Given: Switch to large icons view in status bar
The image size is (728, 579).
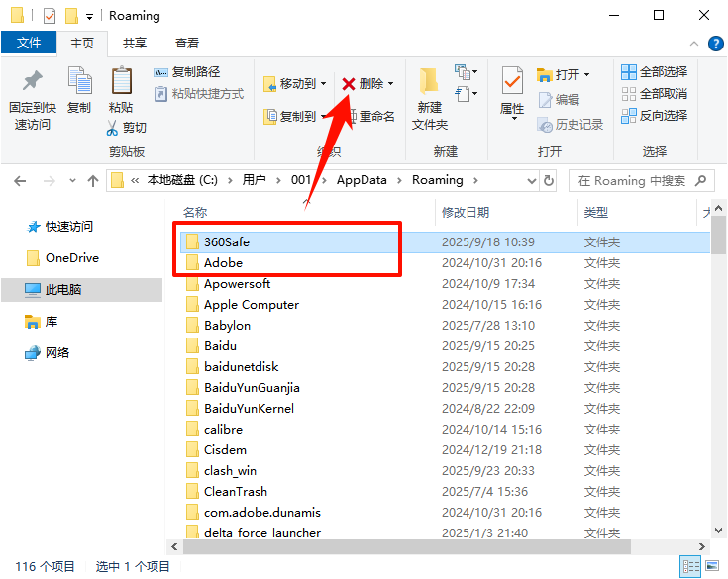Looking at the screenshot, I should (713, 566).
